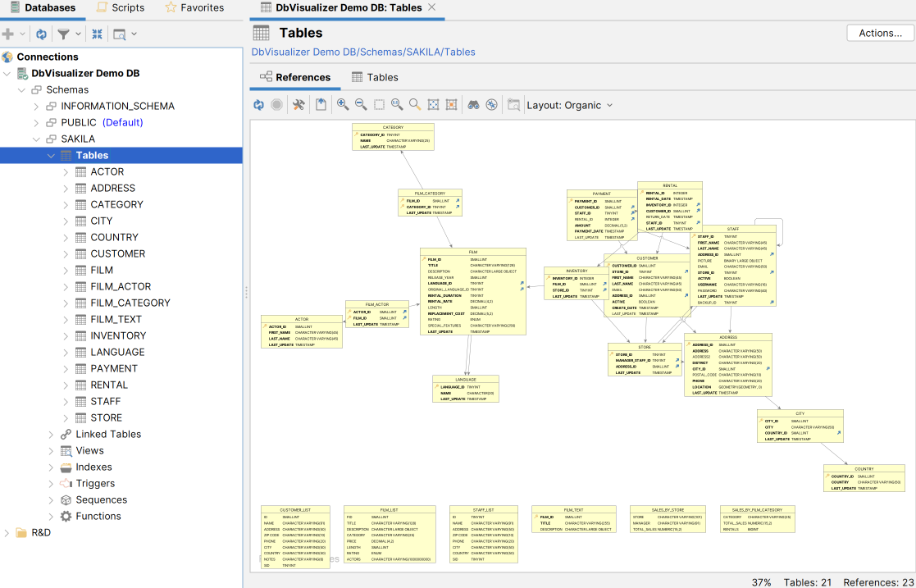Zoom out of the table diagram
Screen dimensions: 916x588
(x=361, y=104)
